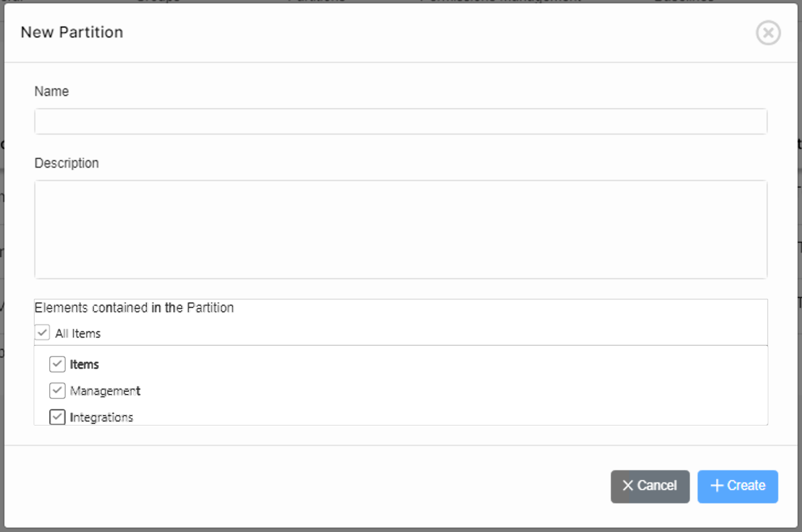Image resolution: width=802 pixels, height=532 pixels.
Task: Click the Create button text
Action: click(x=746, y=486)
